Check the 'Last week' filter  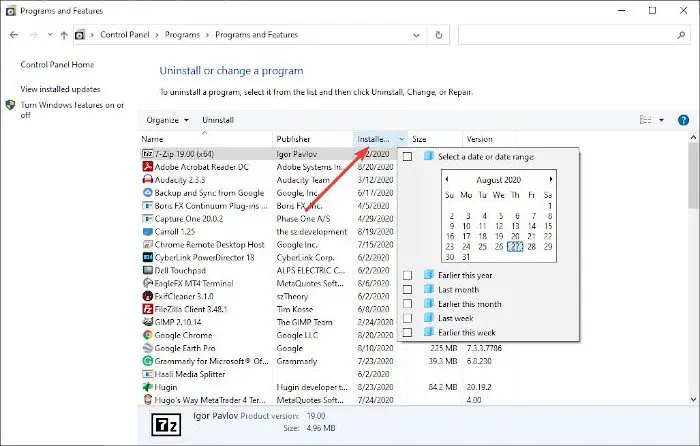(407, 318)
